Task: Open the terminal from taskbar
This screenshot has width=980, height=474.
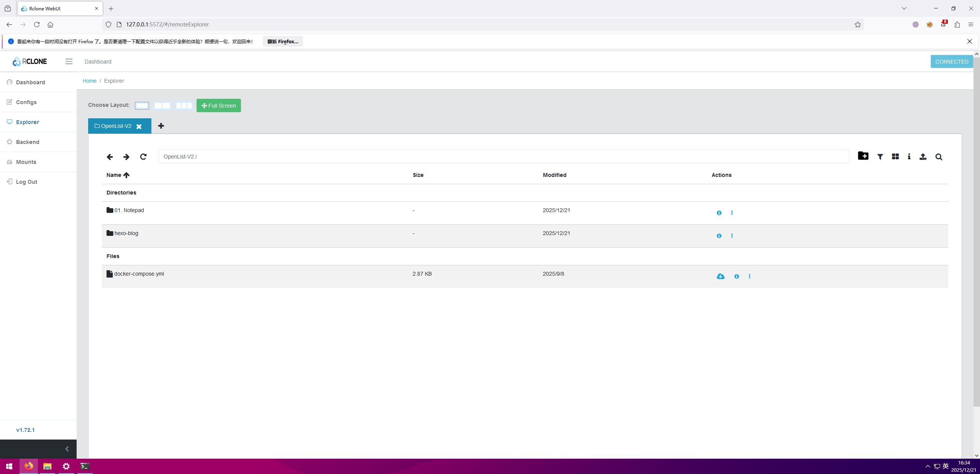Action: (85, 466)
